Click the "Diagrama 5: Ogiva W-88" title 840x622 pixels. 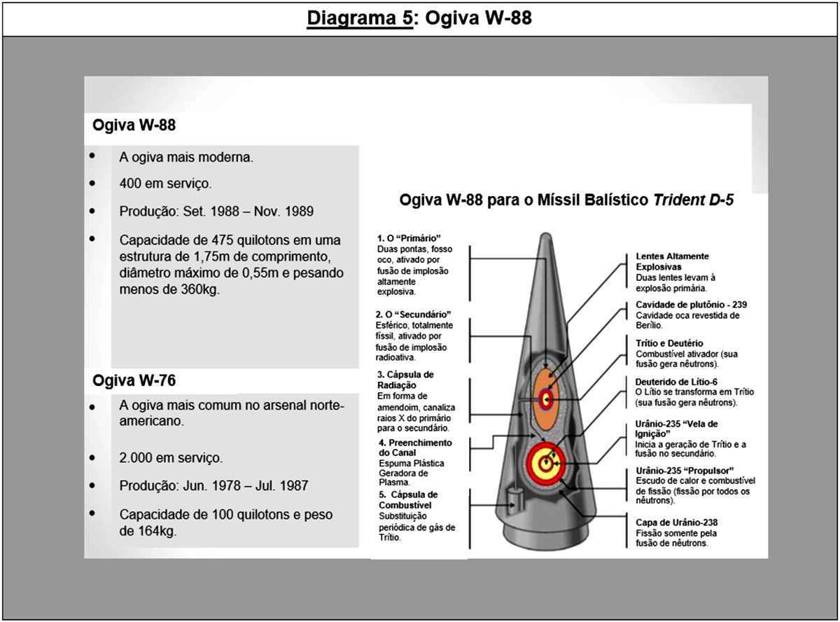419,18
